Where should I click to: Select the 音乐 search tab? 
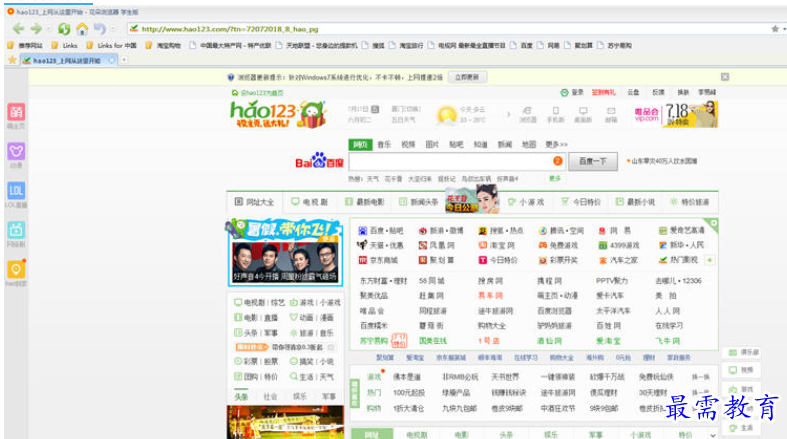click(384, 144)
